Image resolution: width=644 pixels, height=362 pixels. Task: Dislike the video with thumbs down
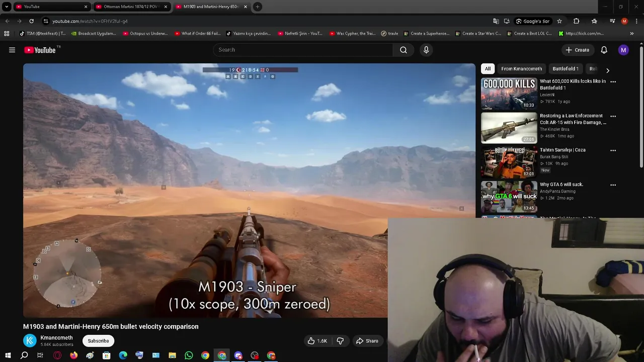[340, 341]
